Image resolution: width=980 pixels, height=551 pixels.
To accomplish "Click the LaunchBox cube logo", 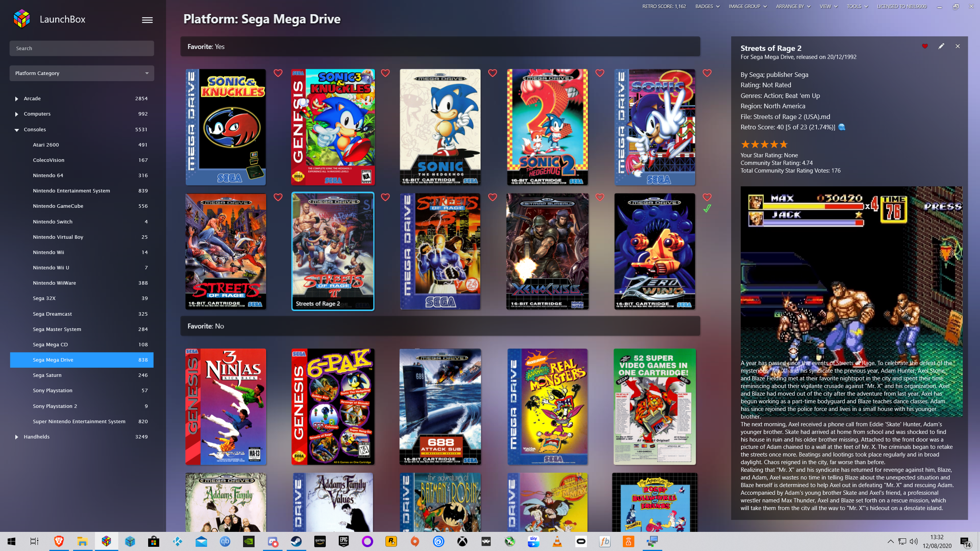I will point(21,19).
